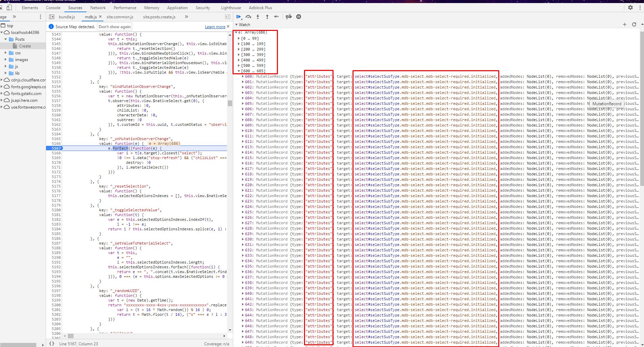Collapse the e: Array(686) watch entry

pyautogui.click(x=236, y=33)
